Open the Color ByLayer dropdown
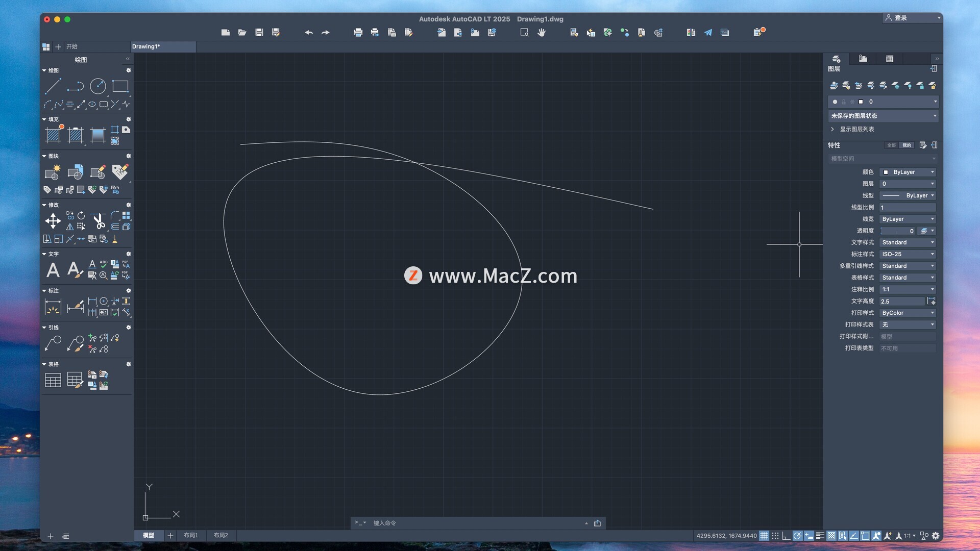 pyautogui.click(x=908, y=172)
